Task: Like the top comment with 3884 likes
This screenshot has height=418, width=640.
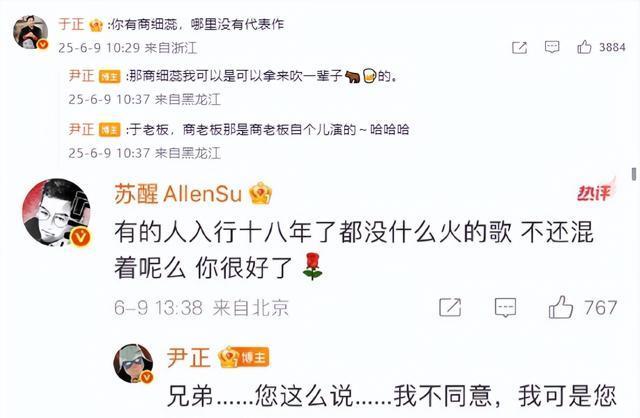Action: 584,47
